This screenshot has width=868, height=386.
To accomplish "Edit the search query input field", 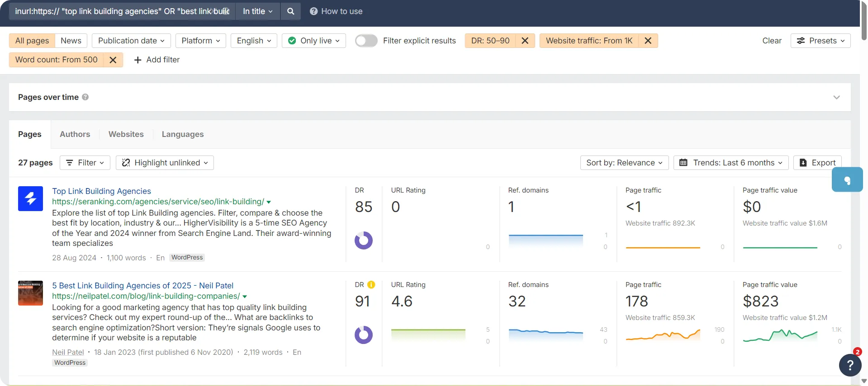I will coord(122,11).
